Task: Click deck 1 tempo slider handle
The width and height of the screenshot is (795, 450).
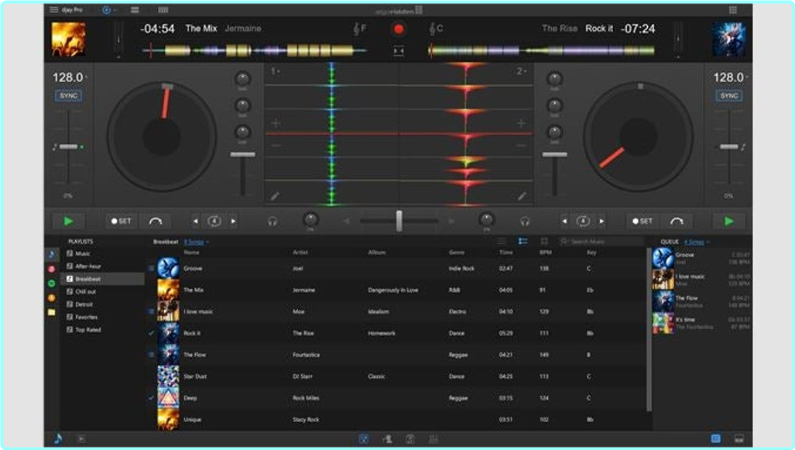Action: point(68,147)
